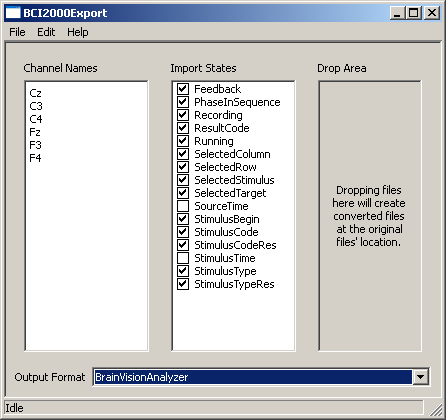446x420 pixels.
Task: Disable the StimulusTypeRes checkbox
Action: (183, 284)
